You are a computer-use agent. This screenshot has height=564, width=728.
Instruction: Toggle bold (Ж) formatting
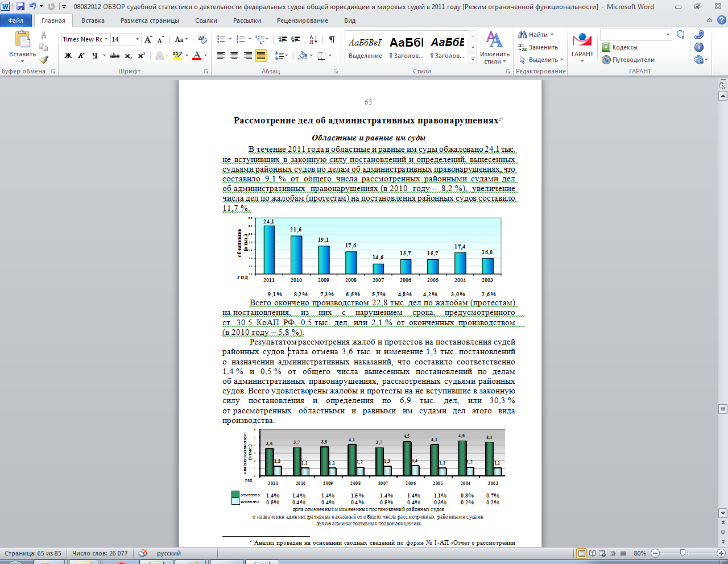pyautogui.click(x=68, y=56)
